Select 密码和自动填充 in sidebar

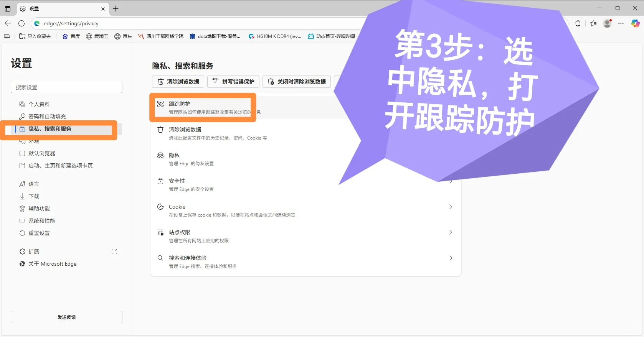(x=66, y=117)
